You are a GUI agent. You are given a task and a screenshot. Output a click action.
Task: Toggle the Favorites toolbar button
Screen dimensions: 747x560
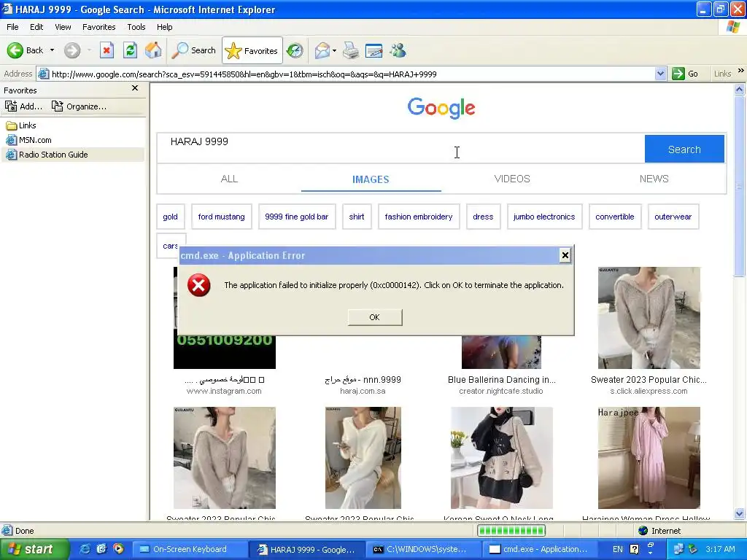(x=252, y=50)
